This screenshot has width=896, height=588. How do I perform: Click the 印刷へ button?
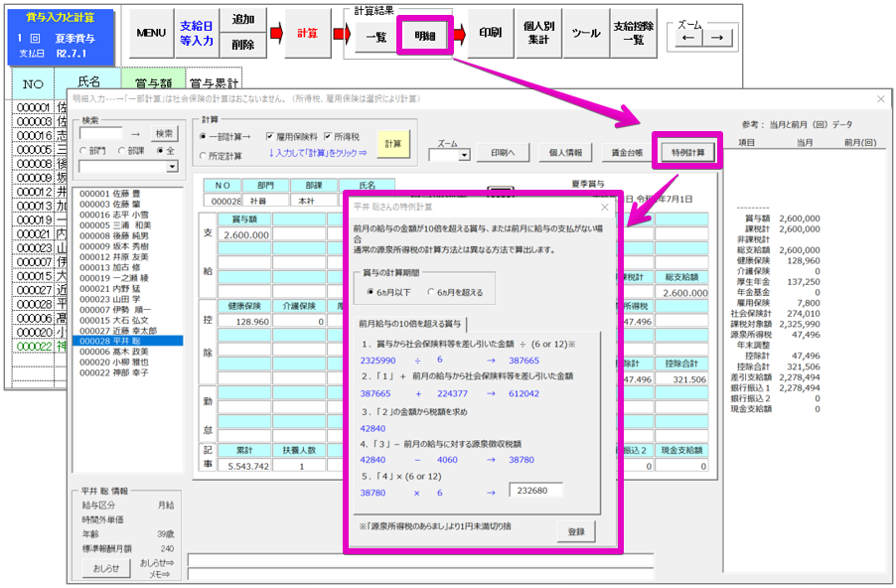click(503, 153)
